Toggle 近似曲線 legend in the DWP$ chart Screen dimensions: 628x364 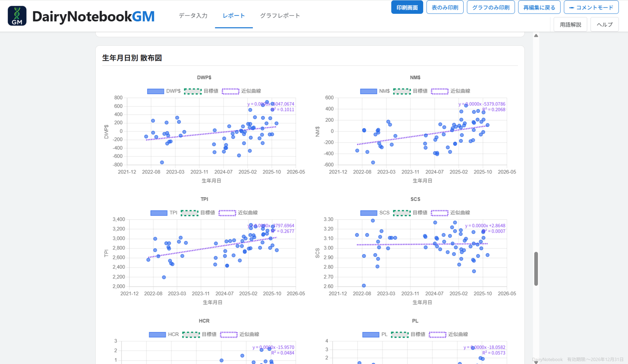pos(231,91)
